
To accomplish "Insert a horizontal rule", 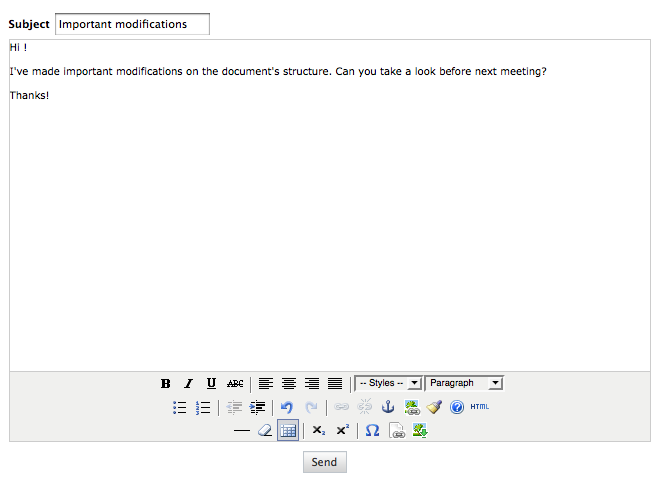I will coord(242,430).
